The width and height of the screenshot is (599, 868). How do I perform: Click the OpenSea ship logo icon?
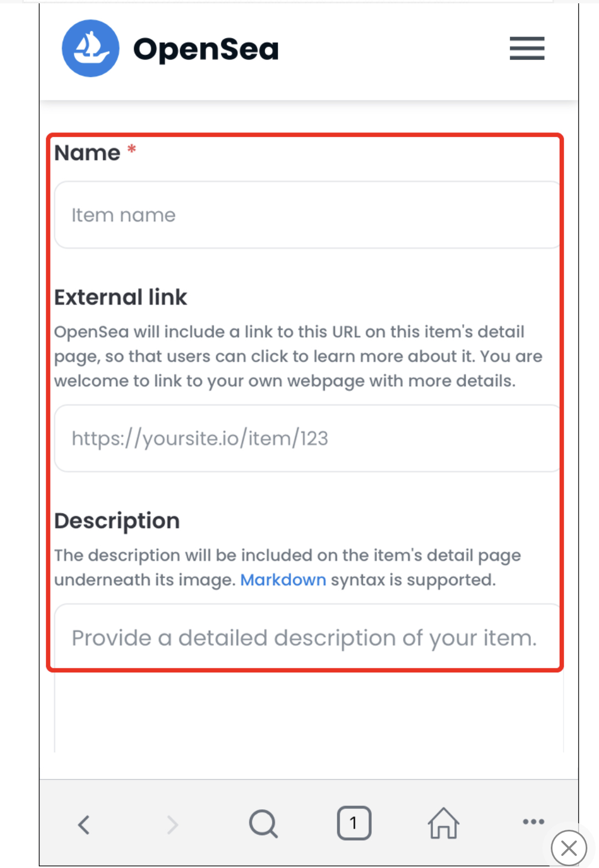pyautogui.click(x=90, y=48)
